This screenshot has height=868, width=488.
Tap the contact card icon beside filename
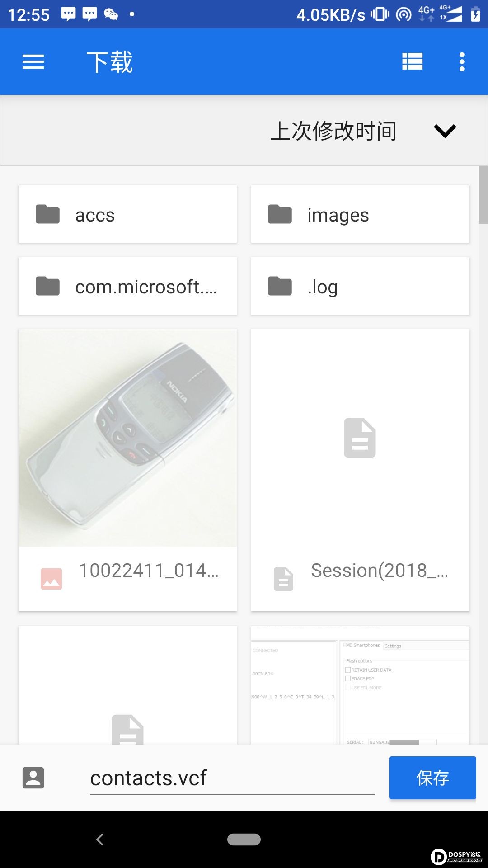[x=33, y=778]
